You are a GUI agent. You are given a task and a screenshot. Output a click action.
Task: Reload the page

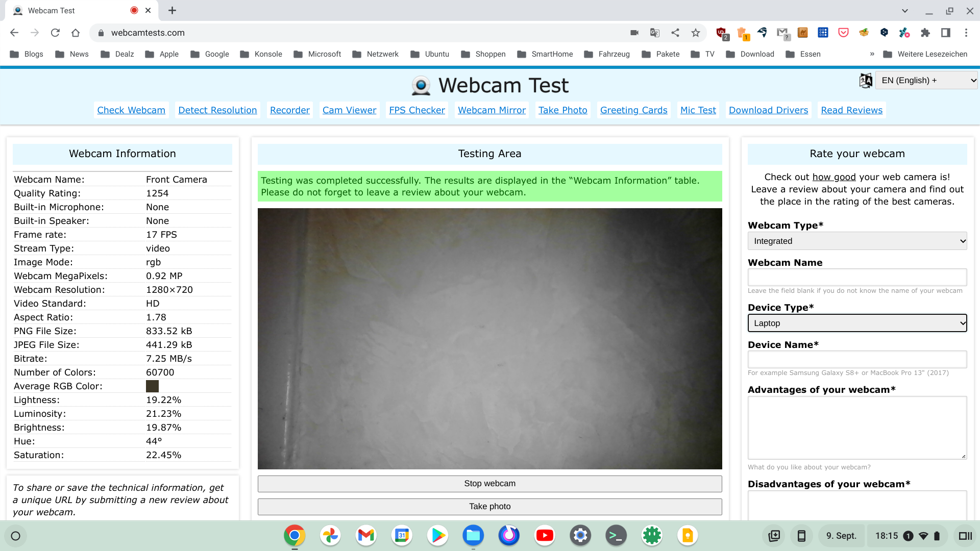(55, 33)
